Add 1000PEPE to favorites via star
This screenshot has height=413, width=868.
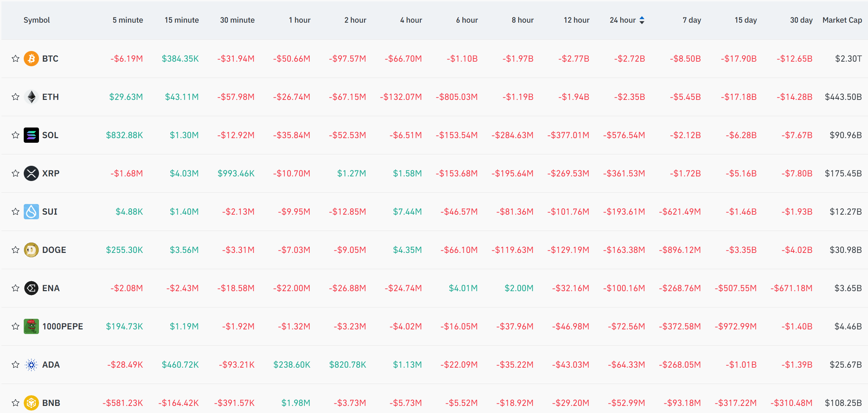pyautogui.click(x=15, y=327)
